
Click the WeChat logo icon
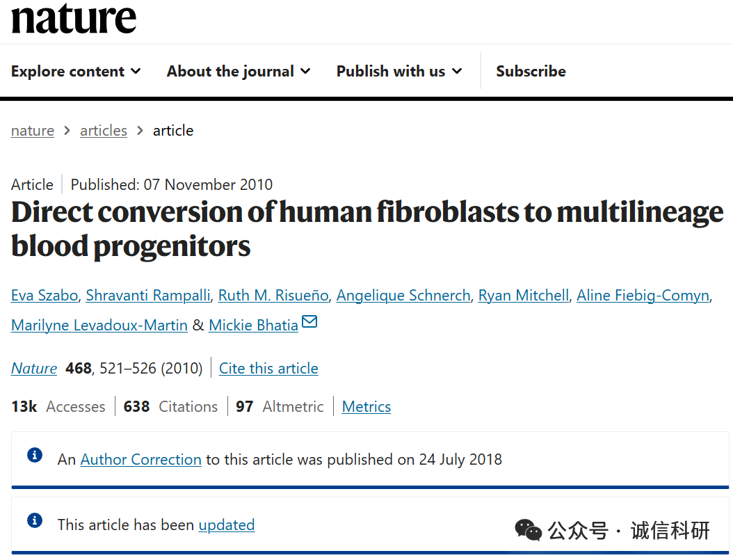coord(529,531)
